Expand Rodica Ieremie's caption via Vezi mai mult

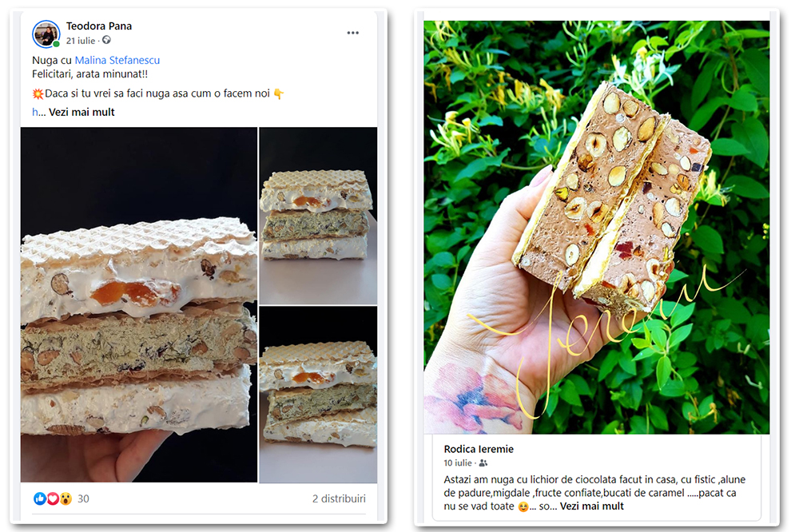[591, 506]
